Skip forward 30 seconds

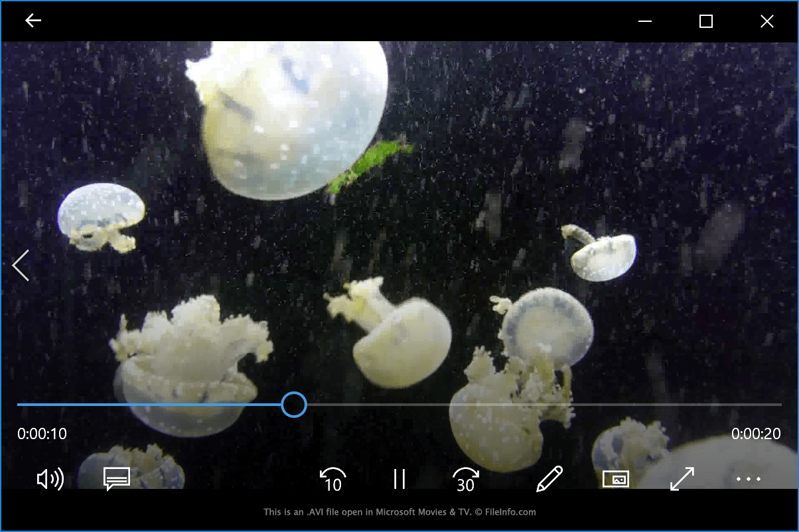click(x=466, y=479)
